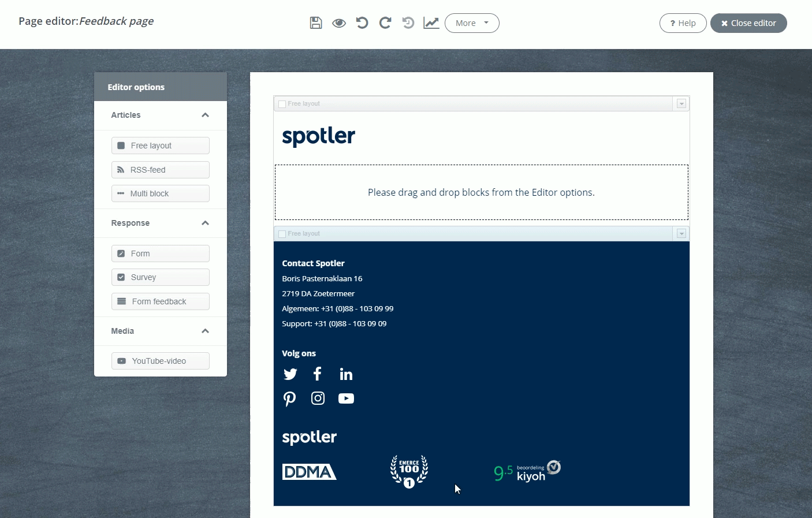Click the redo arrow icon

[x=385, y=23]
